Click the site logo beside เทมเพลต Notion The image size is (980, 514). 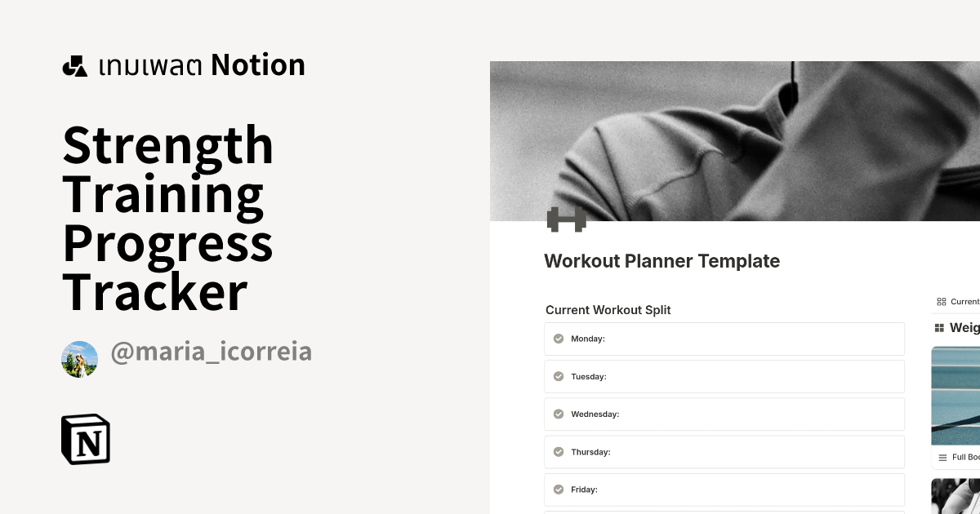click(74, 64)
